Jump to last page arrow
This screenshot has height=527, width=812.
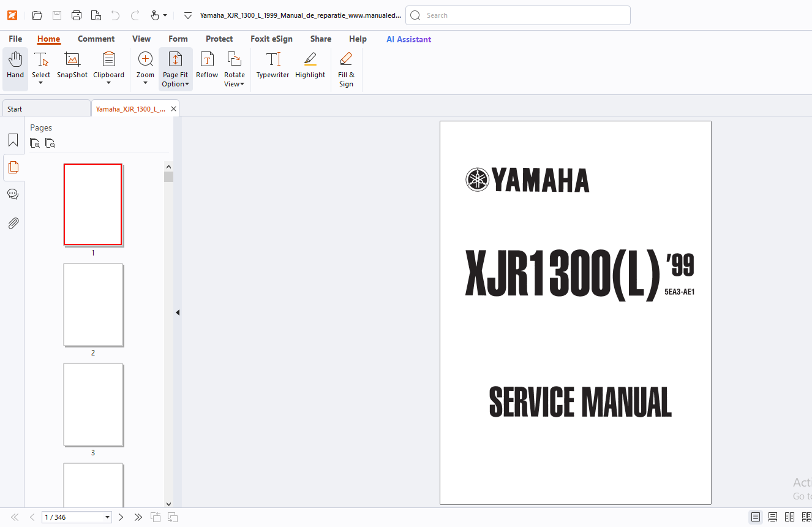[x=138, y=517]
